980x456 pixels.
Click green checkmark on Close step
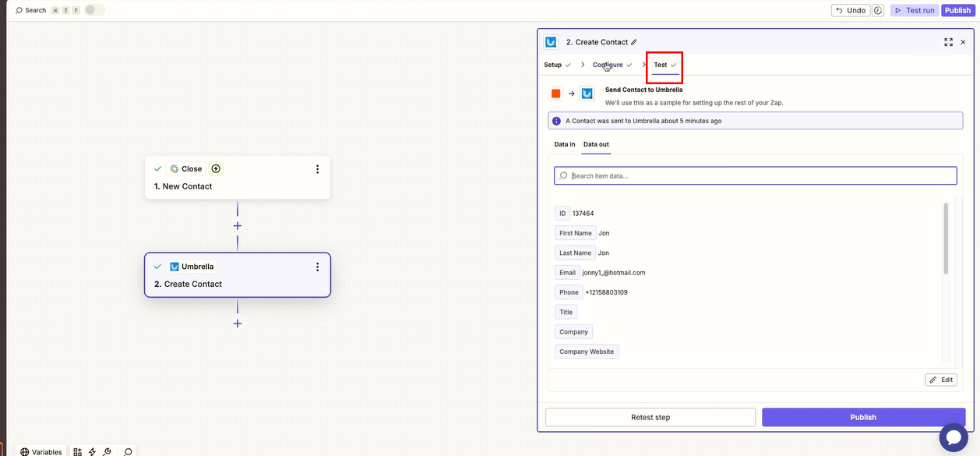coord(158,168)
